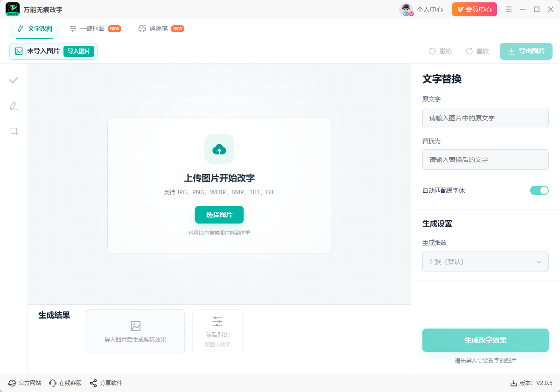
Task: Click the 个人中心 text label
Action: pos(430,9)
